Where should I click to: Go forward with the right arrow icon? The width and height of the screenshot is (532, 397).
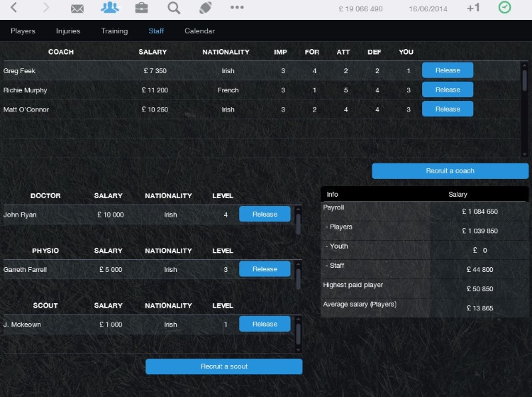46,7
